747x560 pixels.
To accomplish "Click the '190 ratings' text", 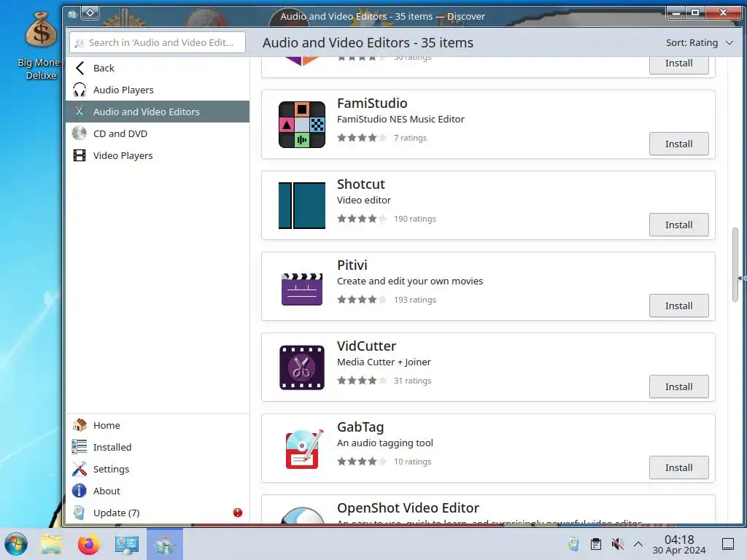I will 414,219.
